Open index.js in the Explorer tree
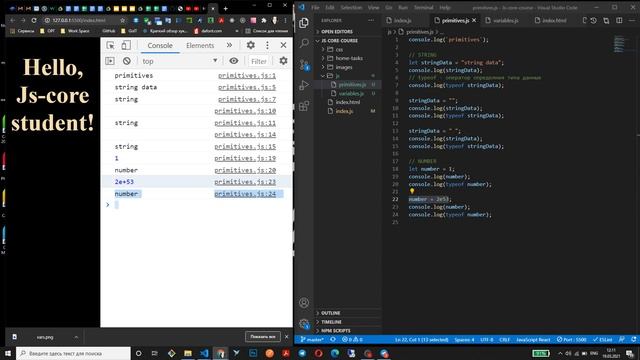Image resolution: width=640 pixels, height=360 pixels. click(344, 111)
